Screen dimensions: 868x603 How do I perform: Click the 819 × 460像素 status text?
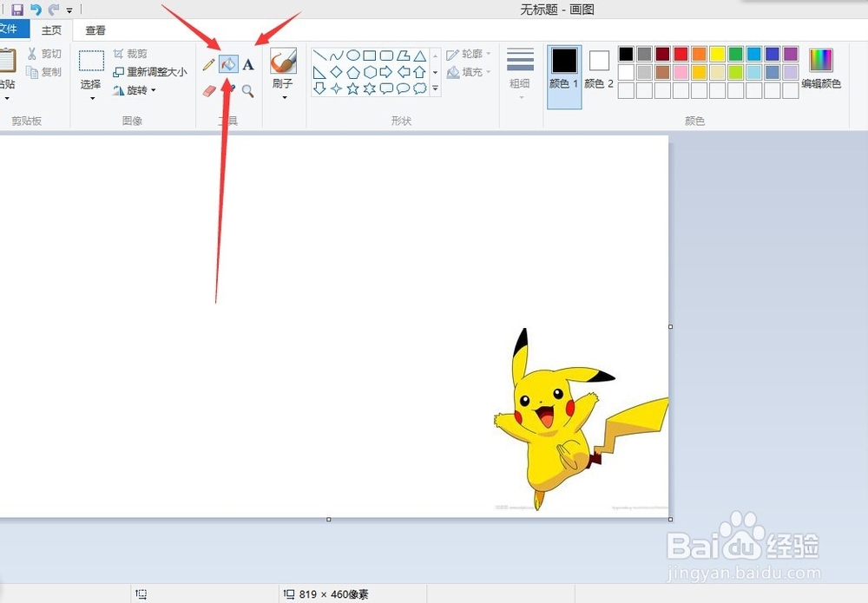tap(333, 594)
